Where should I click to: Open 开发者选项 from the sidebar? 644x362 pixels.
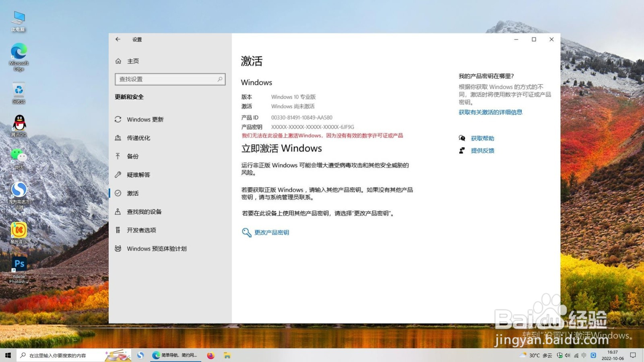click(141, 230)
